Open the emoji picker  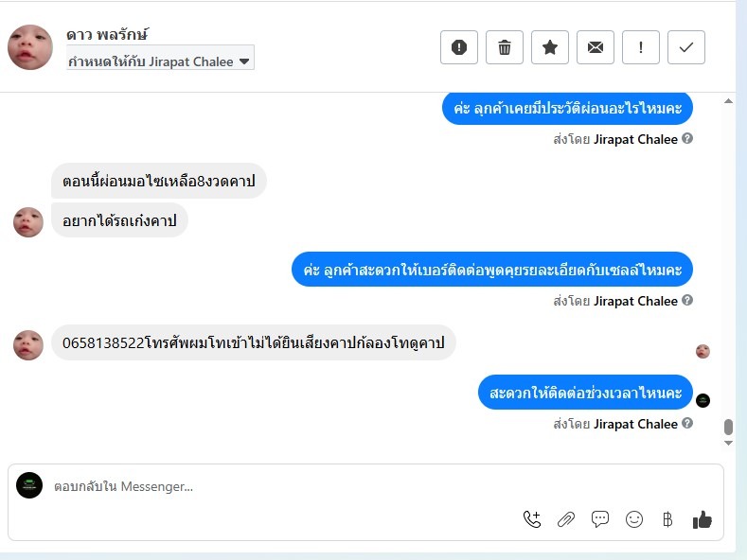(634, 519)
